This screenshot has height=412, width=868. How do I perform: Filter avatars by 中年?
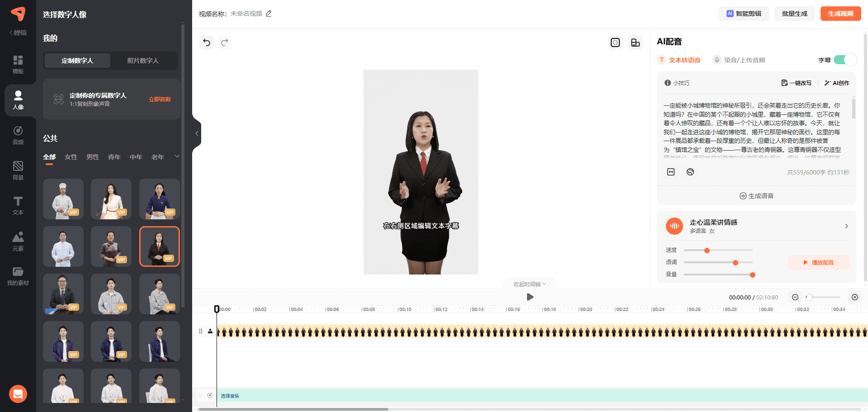[x=136, y=157]
